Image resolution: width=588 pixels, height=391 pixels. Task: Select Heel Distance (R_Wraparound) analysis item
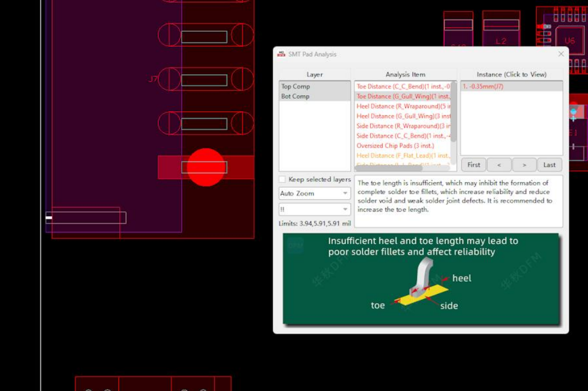pos(403,106)
